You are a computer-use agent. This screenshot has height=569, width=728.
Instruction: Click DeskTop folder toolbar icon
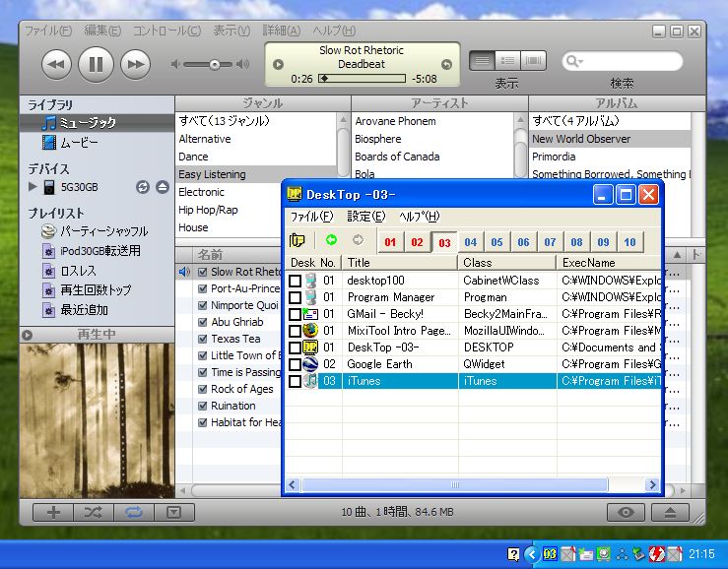point(298,240)
